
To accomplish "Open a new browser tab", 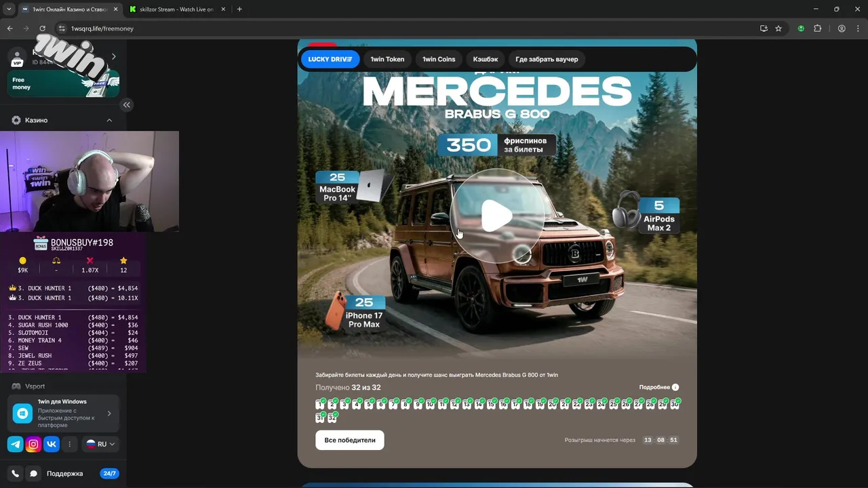I will click(x=239, y=9).
